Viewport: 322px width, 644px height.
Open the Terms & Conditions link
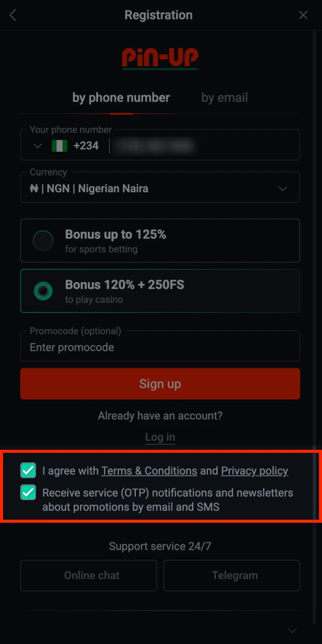point(149,471)
